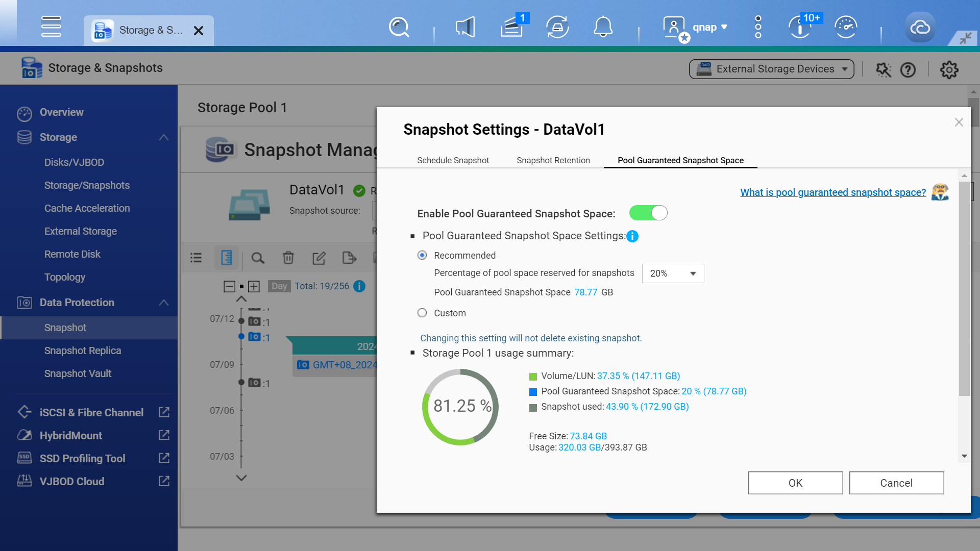Viewport: 980px width, 551px height.
Task: Switch to timeline view in Snapshot Manager
Action: click(227, 258)
